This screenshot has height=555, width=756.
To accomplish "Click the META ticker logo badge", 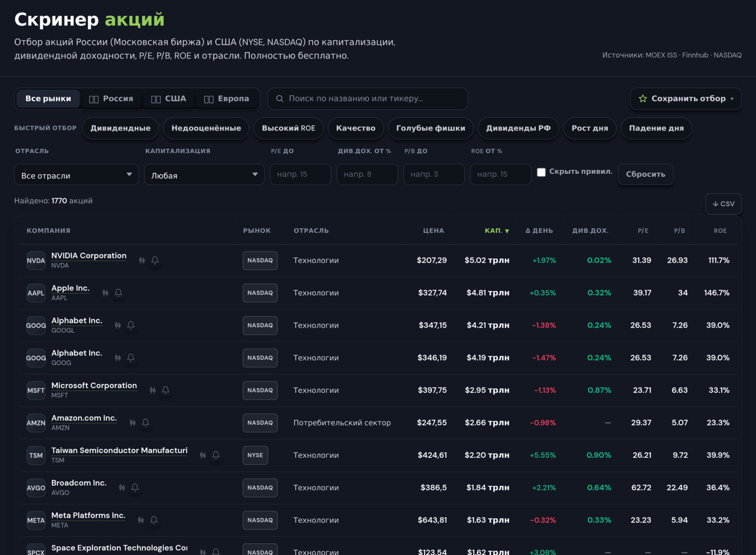I will tap(36, 520).
